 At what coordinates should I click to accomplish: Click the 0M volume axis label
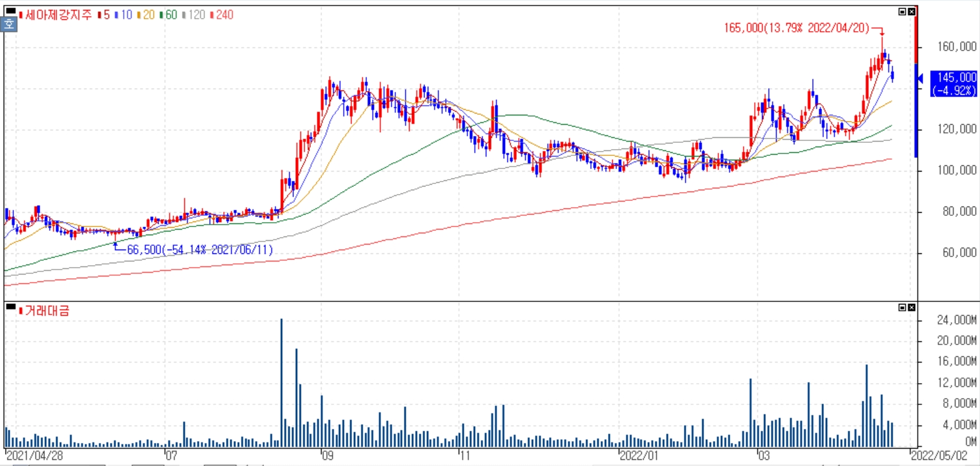(x=971, y=442)
